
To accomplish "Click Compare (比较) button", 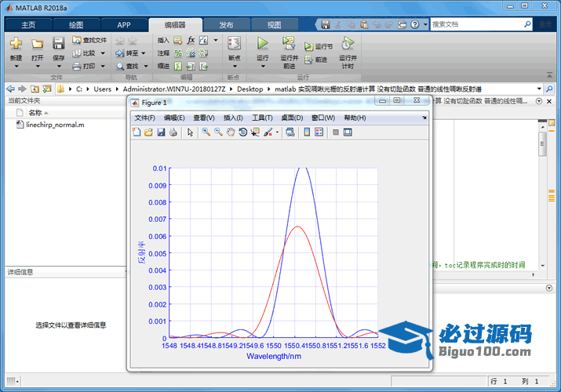I will [x=85, y=53].
